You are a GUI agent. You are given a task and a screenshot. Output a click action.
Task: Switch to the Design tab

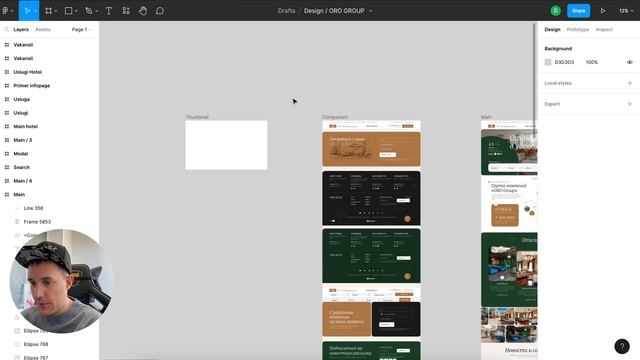(552, 29)
